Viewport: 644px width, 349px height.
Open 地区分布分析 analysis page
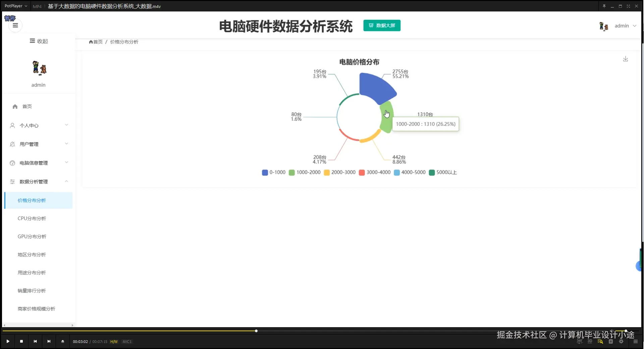[x=32, y=254]
